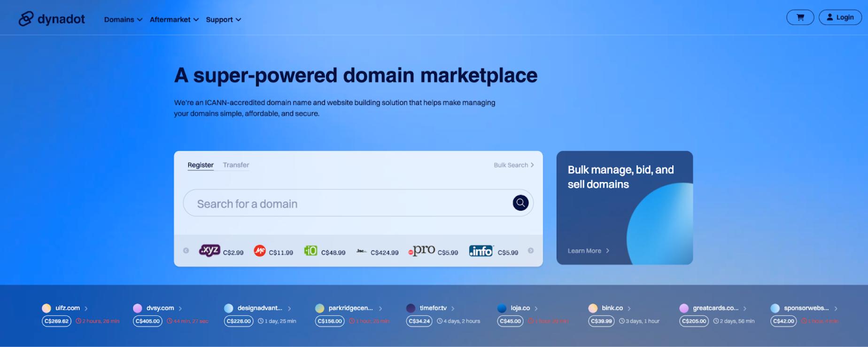Open the greatcards.co... auction listing

[x=715, y=308]
